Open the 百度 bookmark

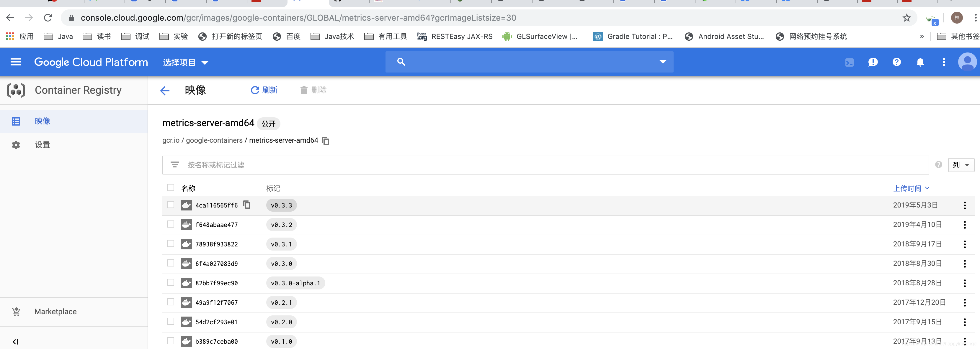287,37
